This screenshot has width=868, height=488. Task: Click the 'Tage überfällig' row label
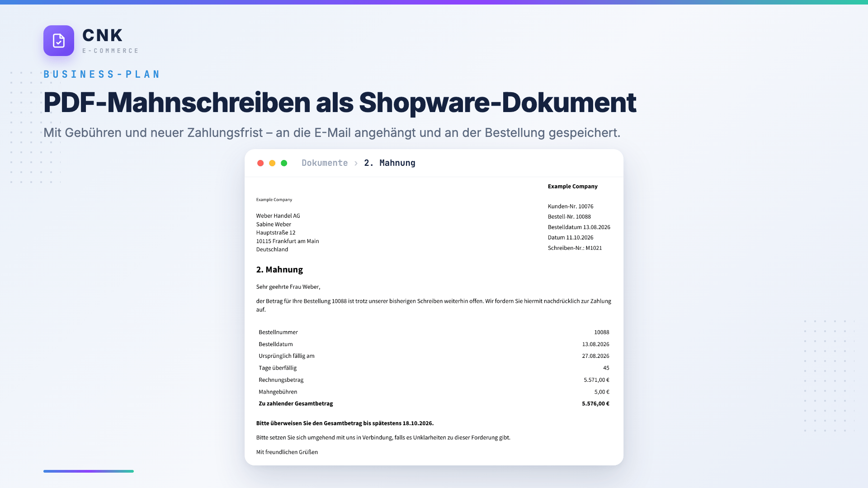[278, 368]
